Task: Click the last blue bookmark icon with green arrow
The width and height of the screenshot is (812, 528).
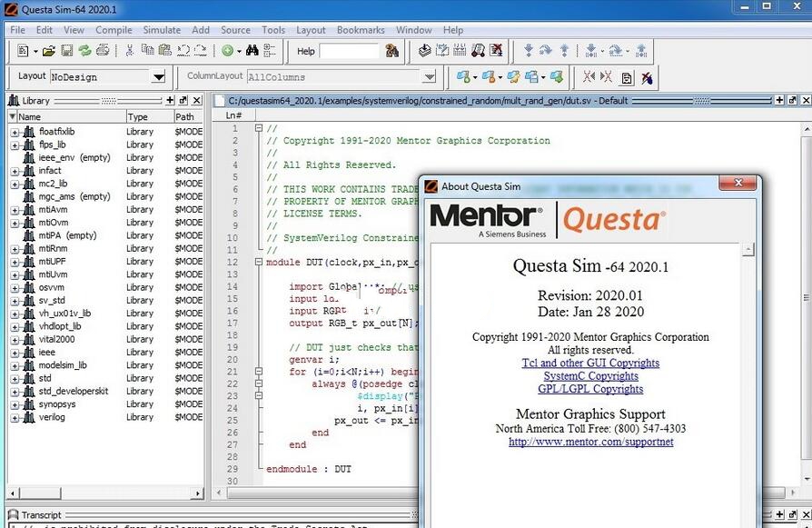Action: 557,77
